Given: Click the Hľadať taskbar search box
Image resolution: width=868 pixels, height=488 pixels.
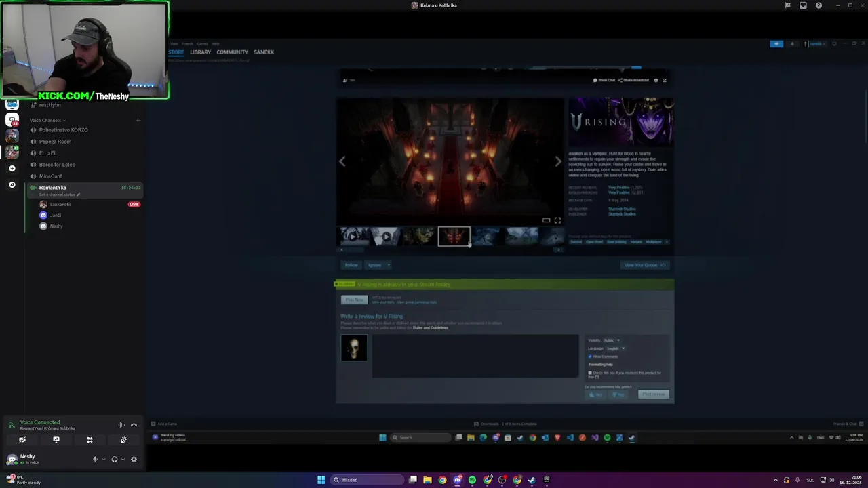Looking at the screenshot, I should [x=367, y=480].
